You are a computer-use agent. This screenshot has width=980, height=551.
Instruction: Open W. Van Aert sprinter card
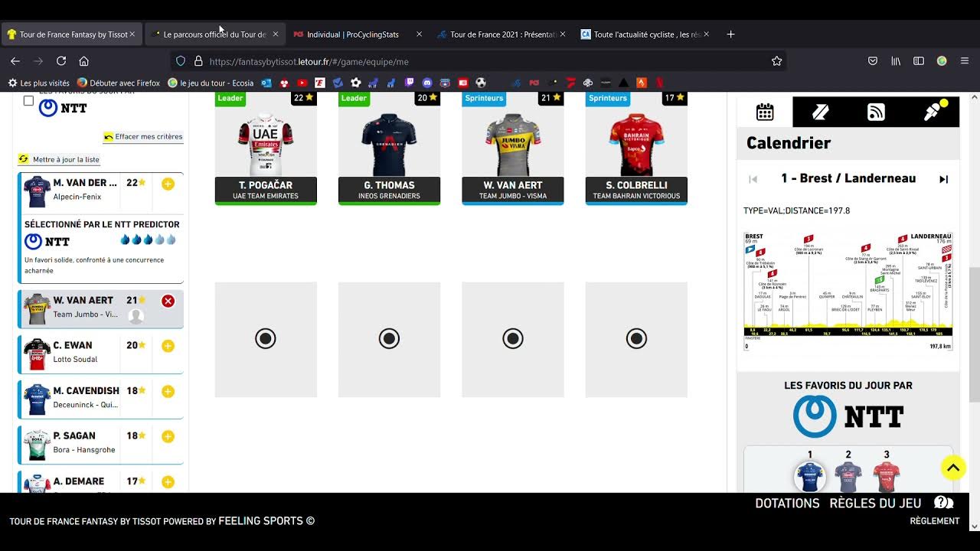coord(513,148)
